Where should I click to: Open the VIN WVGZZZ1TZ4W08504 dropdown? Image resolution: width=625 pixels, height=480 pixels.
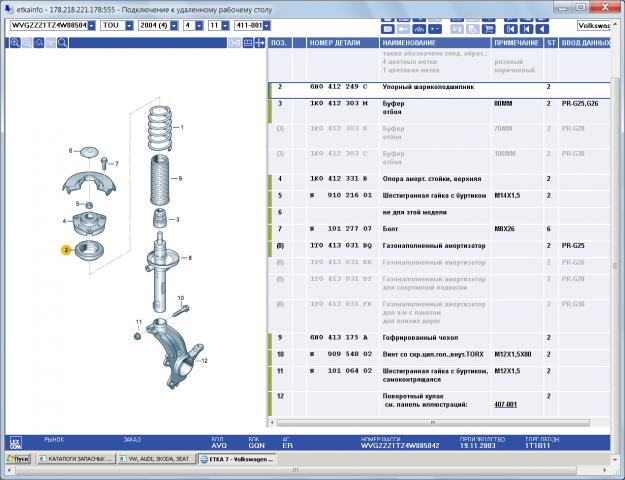point(92,26)
